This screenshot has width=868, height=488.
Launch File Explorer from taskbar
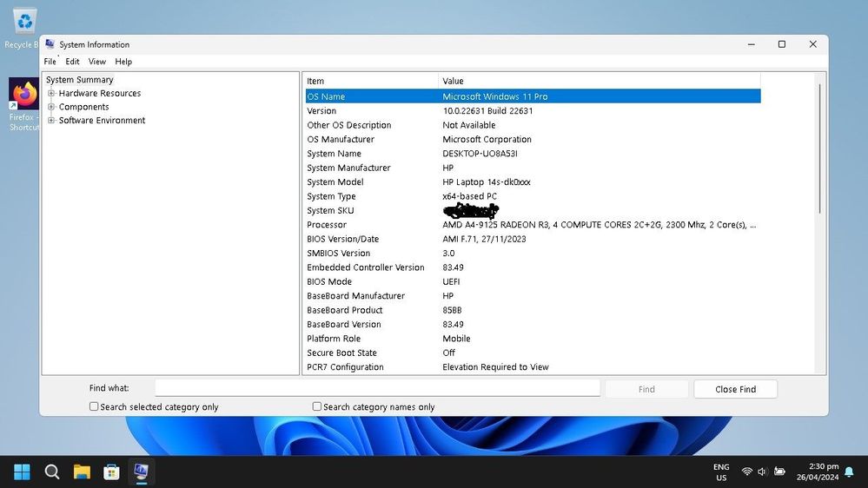click(82, 472)
